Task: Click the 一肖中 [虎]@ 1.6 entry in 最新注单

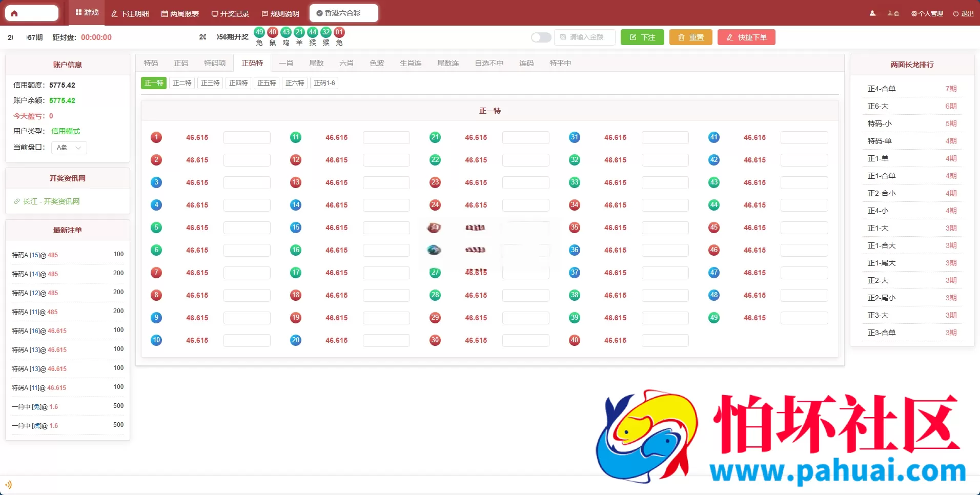Action: (x=68, y=425)
